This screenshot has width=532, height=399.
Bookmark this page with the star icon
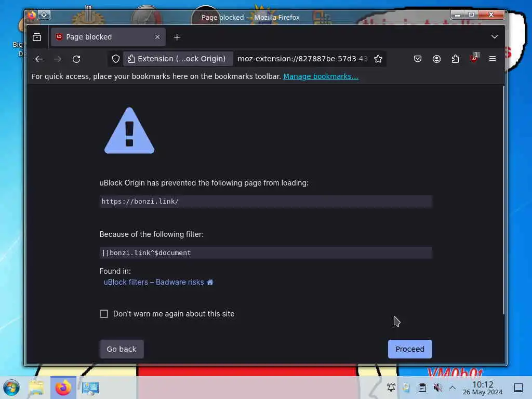click(x=378, y=59)
